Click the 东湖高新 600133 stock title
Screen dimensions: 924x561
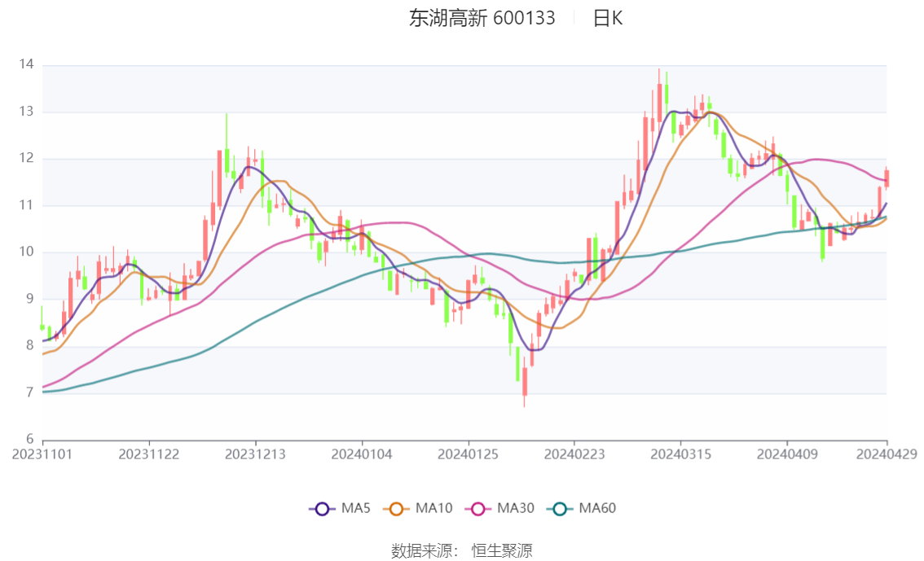pos(482,18)
